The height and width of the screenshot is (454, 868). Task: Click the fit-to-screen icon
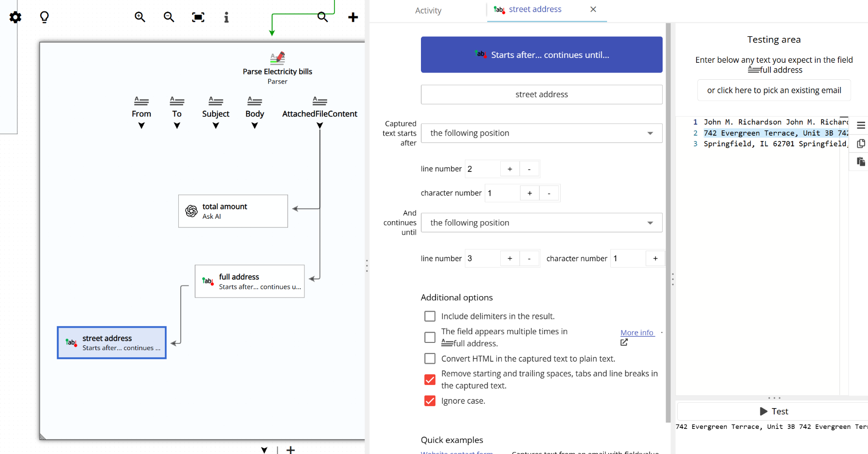click(198, 17)
